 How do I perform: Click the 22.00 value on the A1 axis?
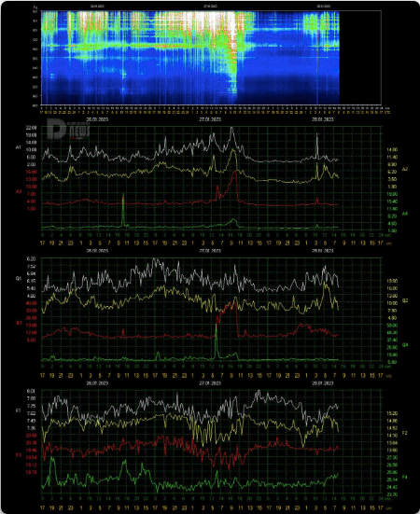pyautogui.click(x=32, y=128)
